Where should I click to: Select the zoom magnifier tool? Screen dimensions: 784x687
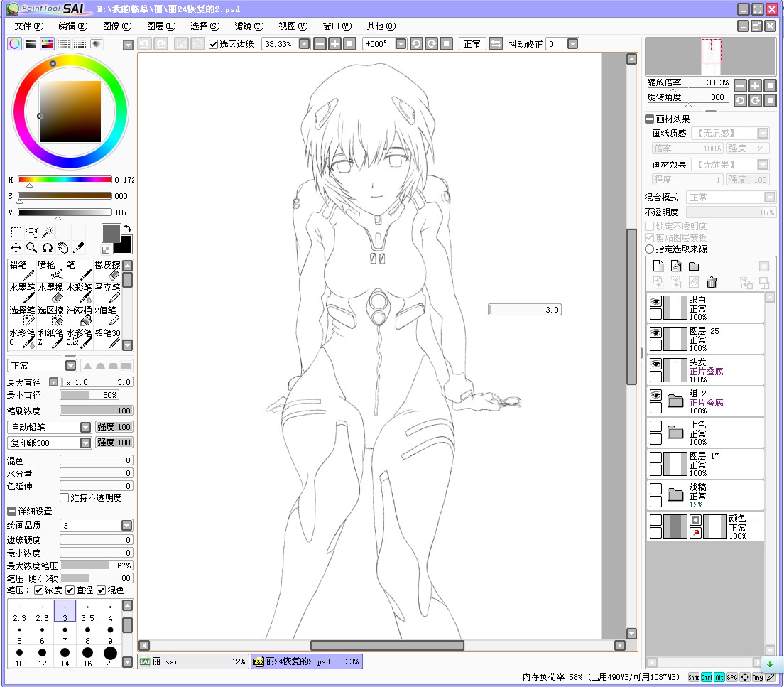tap(31, 248)
